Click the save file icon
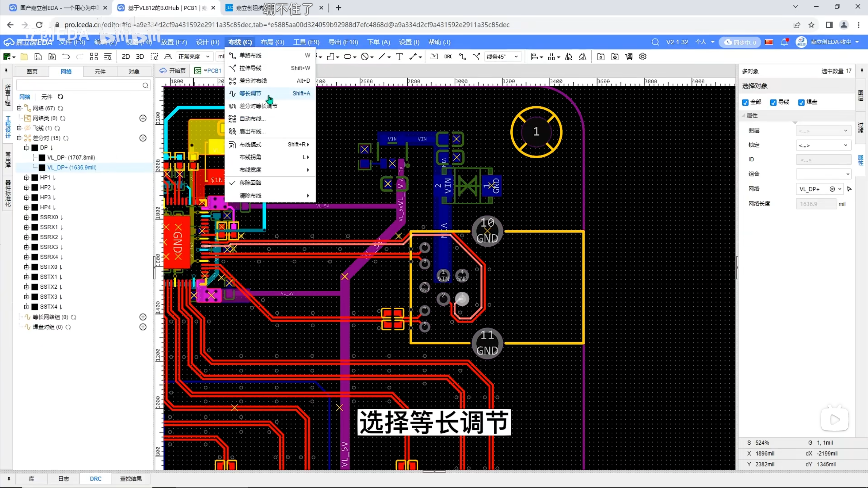 click(x=38, y=57)
